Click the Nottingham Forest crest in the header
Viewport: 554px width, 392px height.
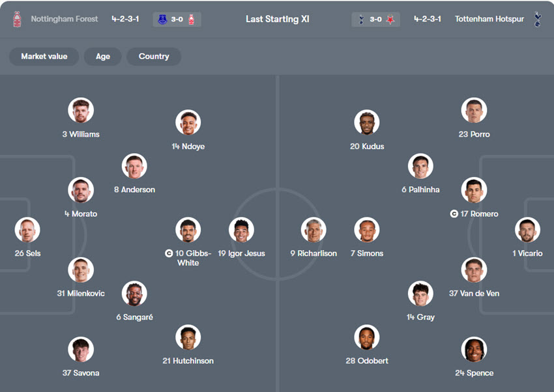pyautogui.click(x=16, y=18)
